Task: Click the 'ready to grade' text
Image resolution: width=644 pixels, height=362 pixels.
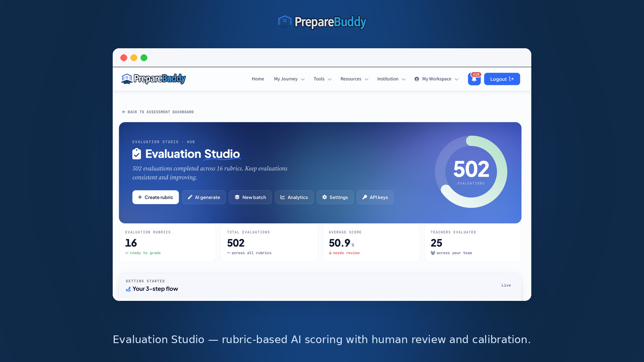Action: point(145,253)
